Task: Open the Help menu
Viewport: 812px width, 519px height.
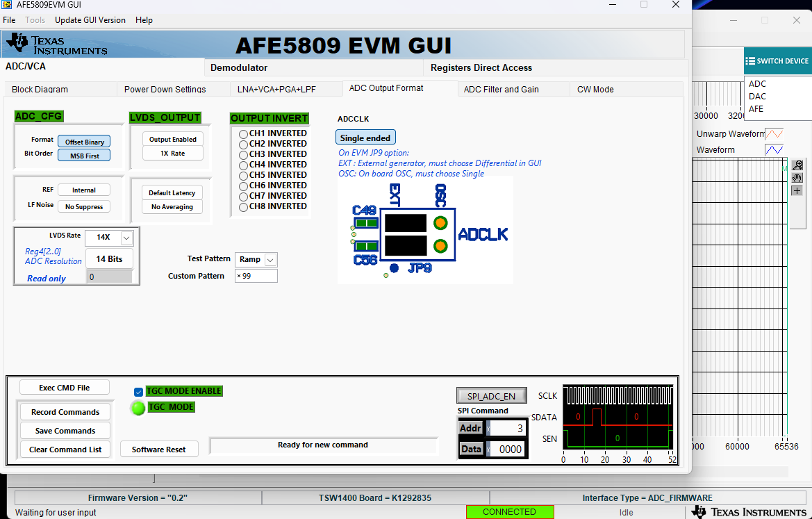Action: (x=144, y=20)
